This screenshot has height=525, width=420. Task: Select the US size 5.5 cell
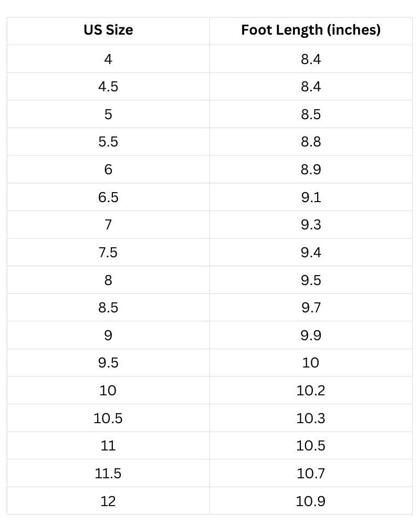(108, 142)
